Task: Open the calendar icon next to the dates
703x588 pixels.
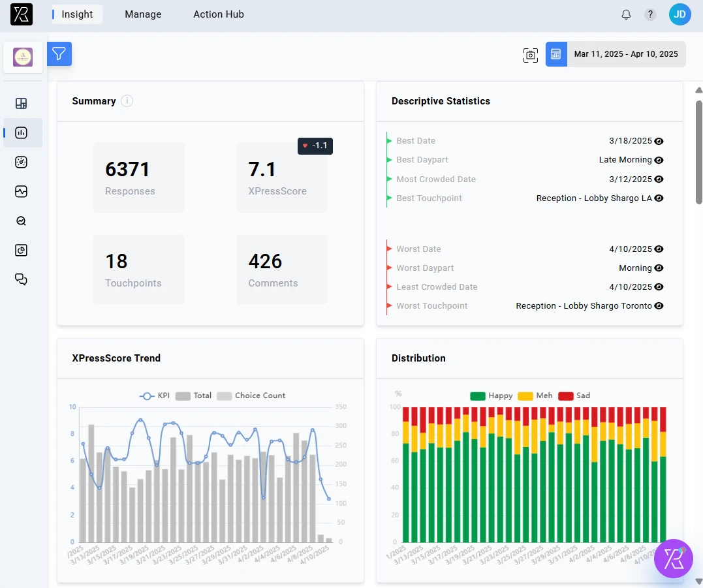Action: [x=556, y=54]
